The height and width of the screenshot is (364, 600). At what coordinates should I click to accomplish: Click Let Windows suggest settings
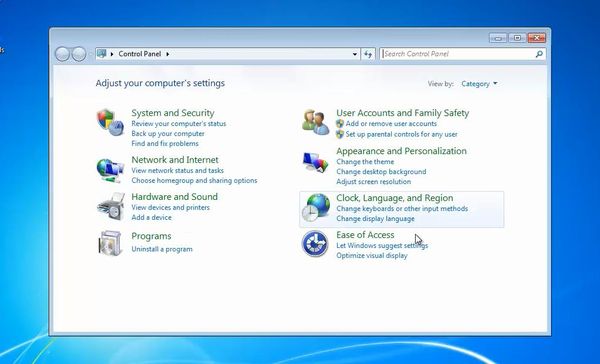(382, 245)
